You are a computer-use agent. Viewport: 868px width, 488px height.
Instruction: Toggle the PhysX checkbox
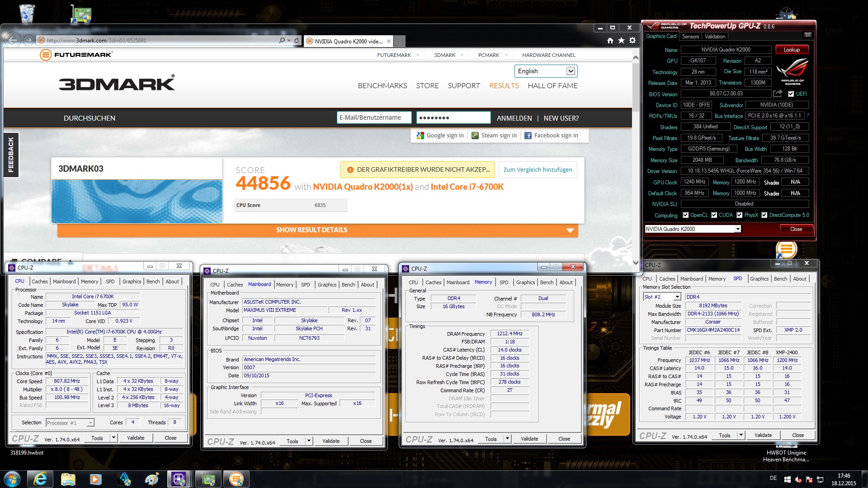click(x=739, y=215)
